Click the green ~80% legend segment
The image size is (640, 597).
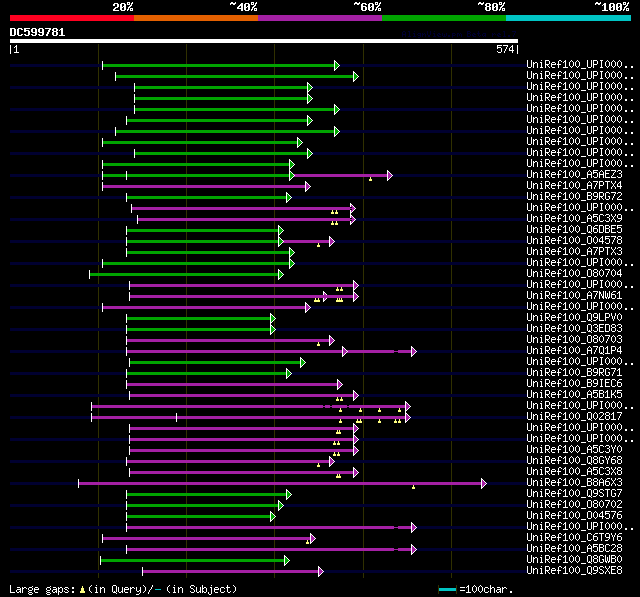(444, 18)
